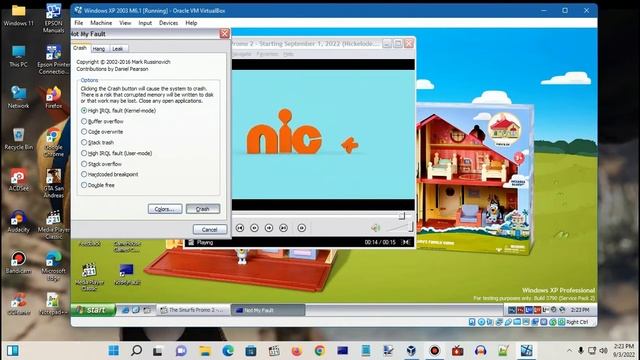Click VirtualBox hard disk activity status icon

pyautogui.click(x=472, y=322)
